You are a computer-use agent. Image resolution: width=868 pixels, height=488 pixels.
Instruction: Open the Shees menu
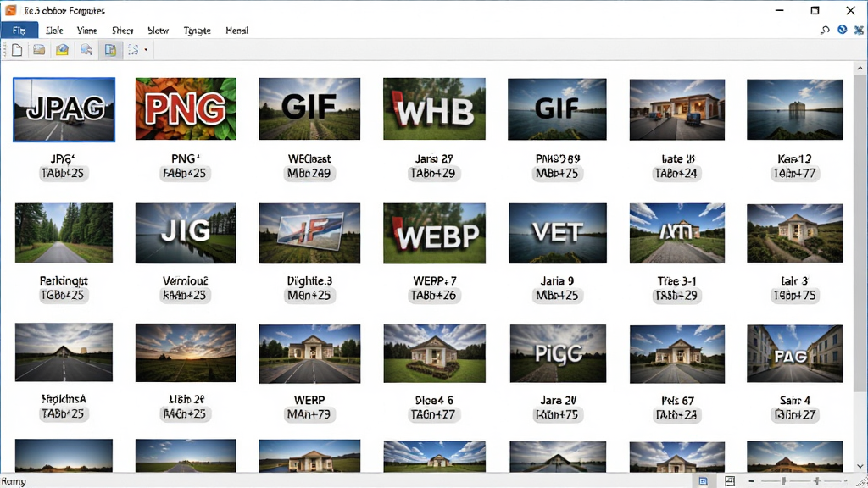point(122,30)
